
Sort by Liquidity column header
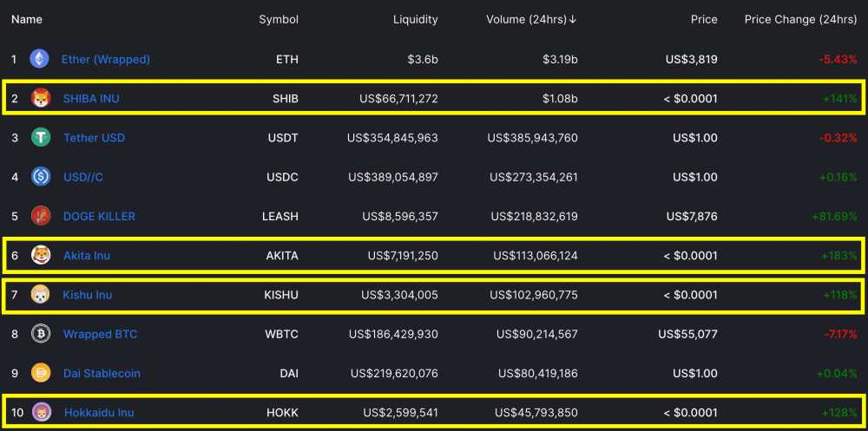tap(415, 19)
